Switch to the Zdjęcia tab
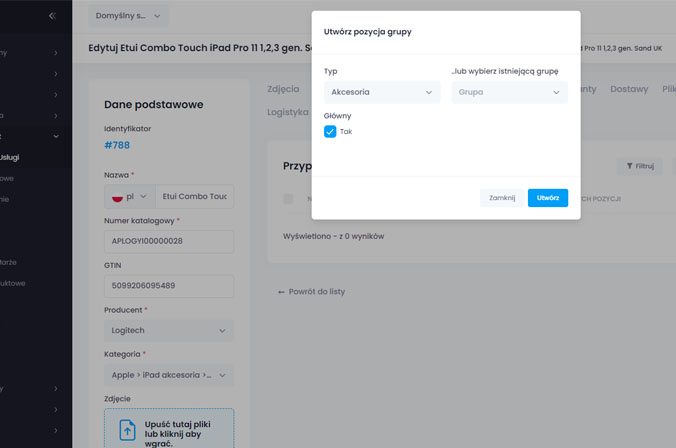676x448 pixels. click(283, 89)
